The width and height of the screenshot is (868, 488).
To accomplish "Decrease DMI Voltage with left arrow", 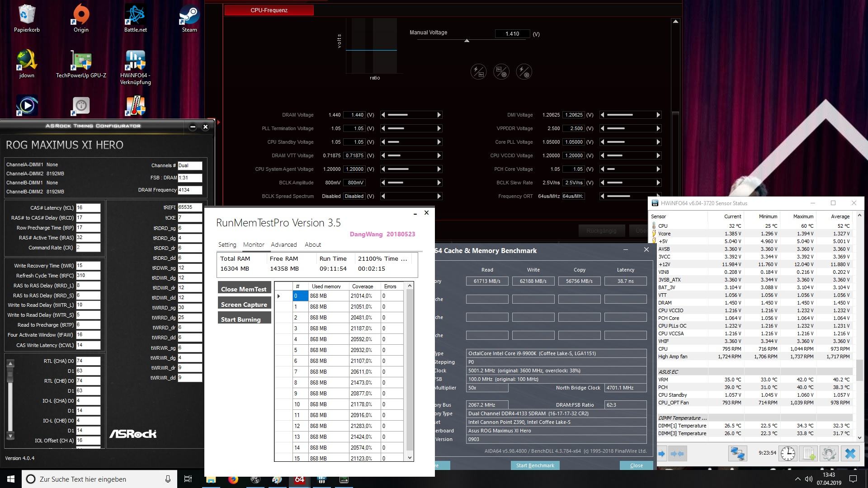I will [602, 115].
